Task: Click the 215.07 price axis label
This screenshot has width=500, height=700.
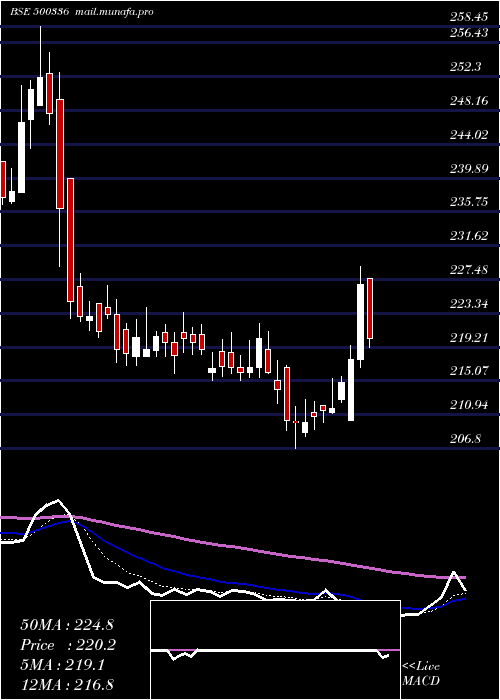Action: click(468, 371)
